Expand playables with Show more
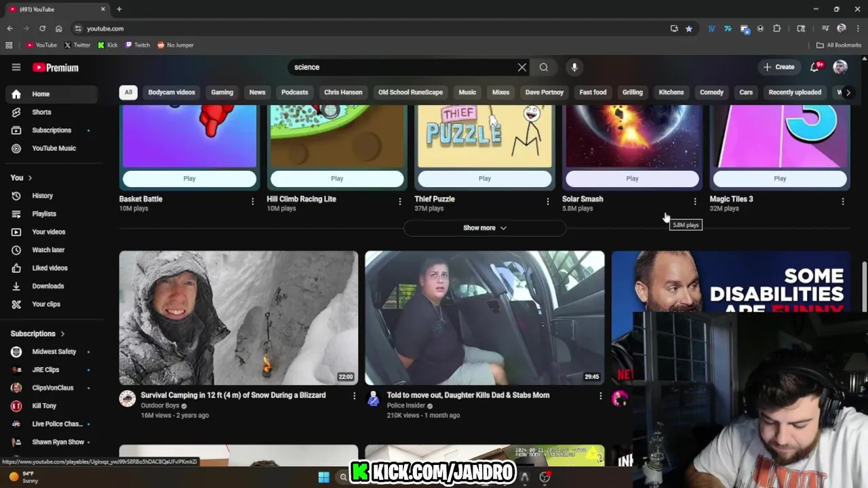The height and width of the screenshot is (488, 868). tap(485, 228)
